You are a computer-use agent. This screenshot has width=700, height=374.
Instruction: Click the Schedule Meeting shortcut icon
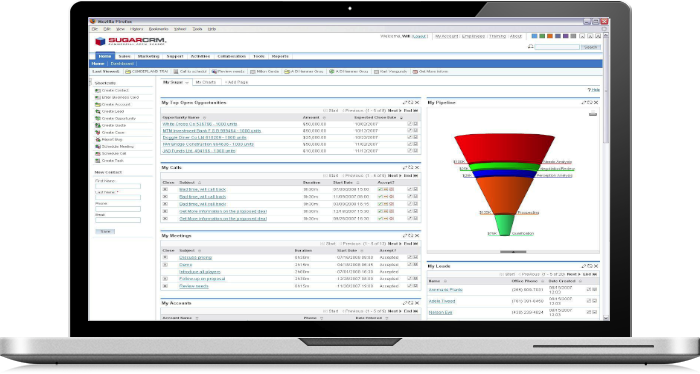(97, 146)
